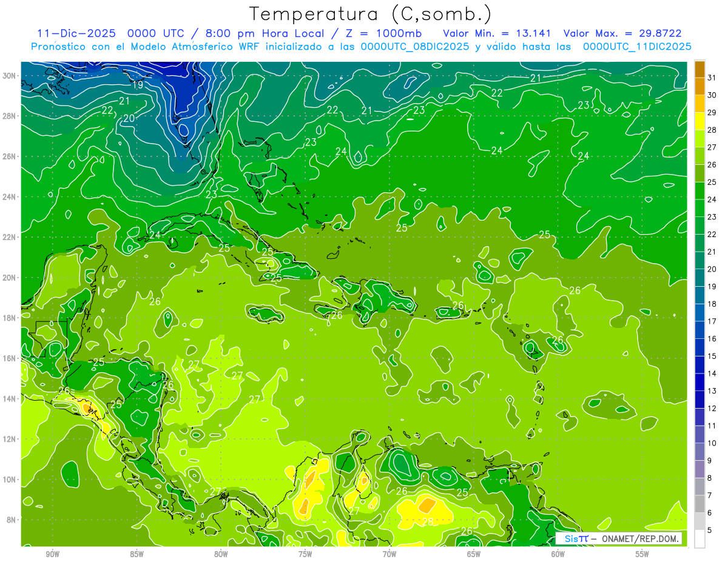Click the 85W longitude axis label
Viewport: 728px width, 562px height.
136,554
